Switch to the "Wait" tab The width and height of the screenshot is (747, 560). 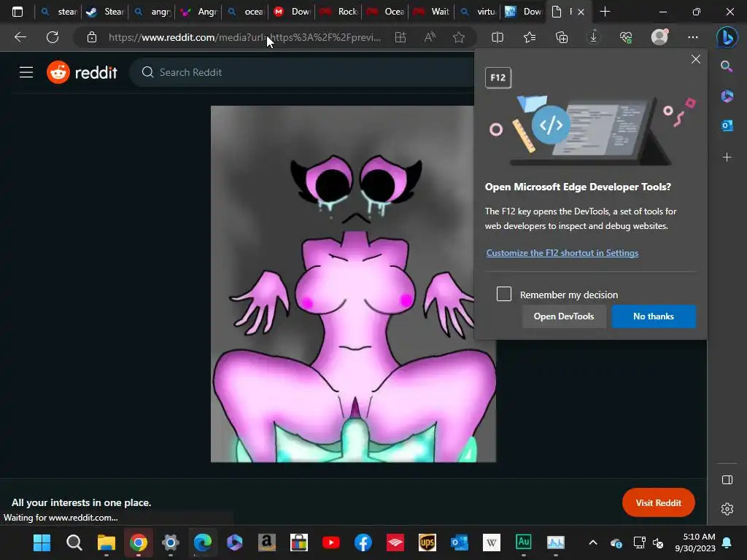click(432, 12)
